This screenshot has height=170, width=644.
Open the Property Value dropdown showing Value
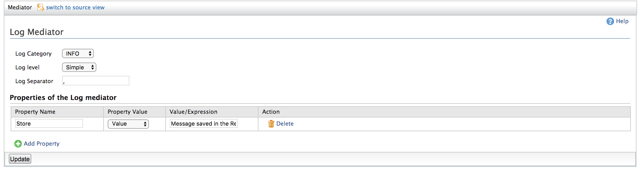click(x=128, y=124)
